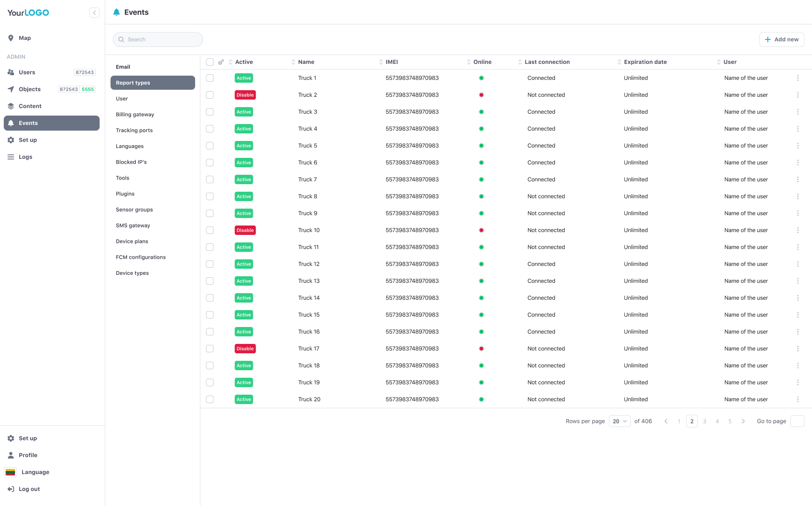The height and width of the screenshot is (506, 812).
Task: Open the Events item in the sidebar
Action: point(52,123)
